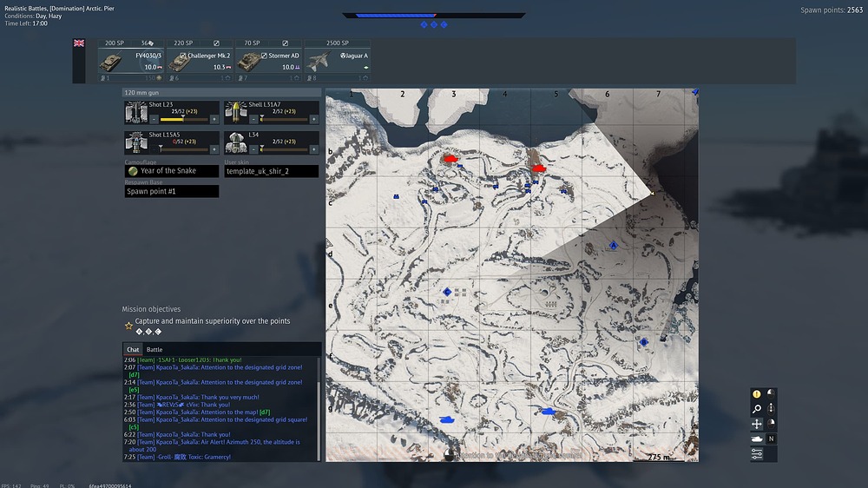Click the dice icon above Stormer AD
Viewport: 868px width, 488px height.
(x=285, y=43)
